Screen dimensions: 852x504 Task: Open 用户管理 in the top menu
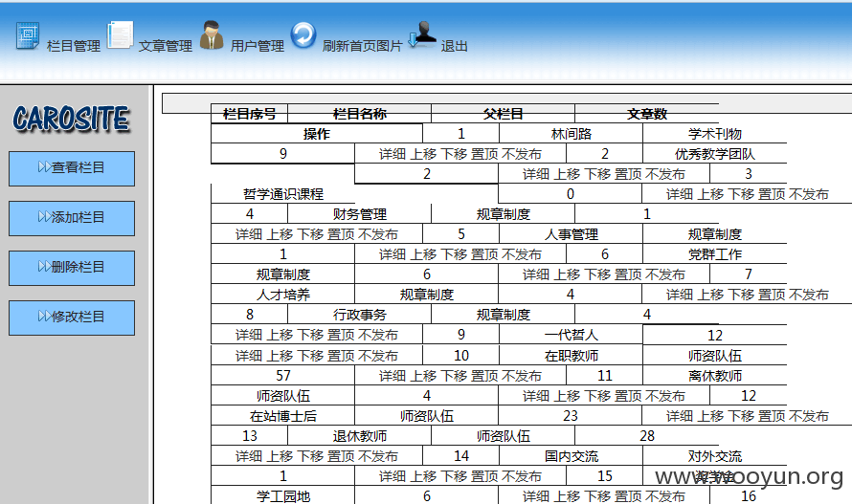(257, 46)
